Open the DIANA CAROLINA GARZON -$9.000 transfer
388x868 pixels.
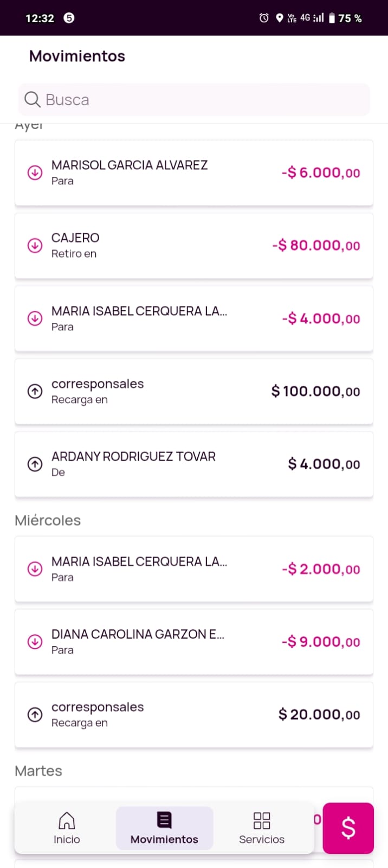click(x=194, y=642)
